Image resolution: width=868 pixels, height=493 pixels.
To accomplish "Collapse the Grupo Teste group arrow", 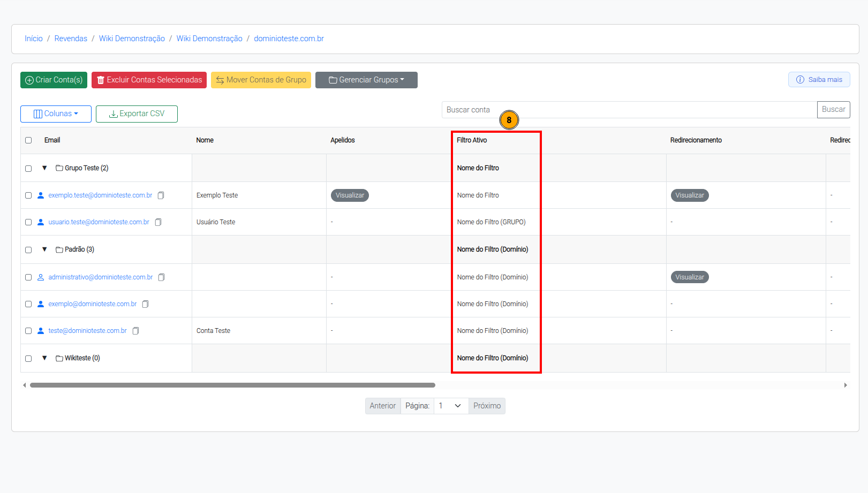I will (44, 168).
